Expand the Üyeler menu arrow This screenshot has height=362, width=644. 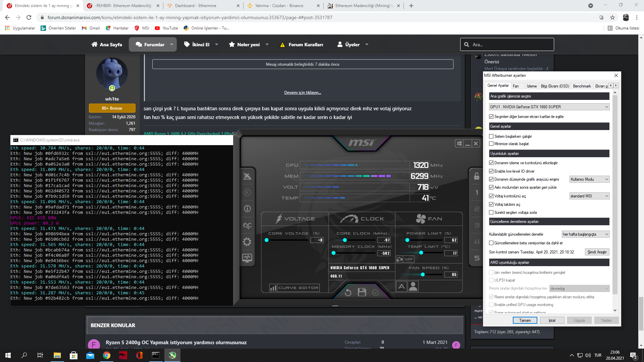coord(367,44)
